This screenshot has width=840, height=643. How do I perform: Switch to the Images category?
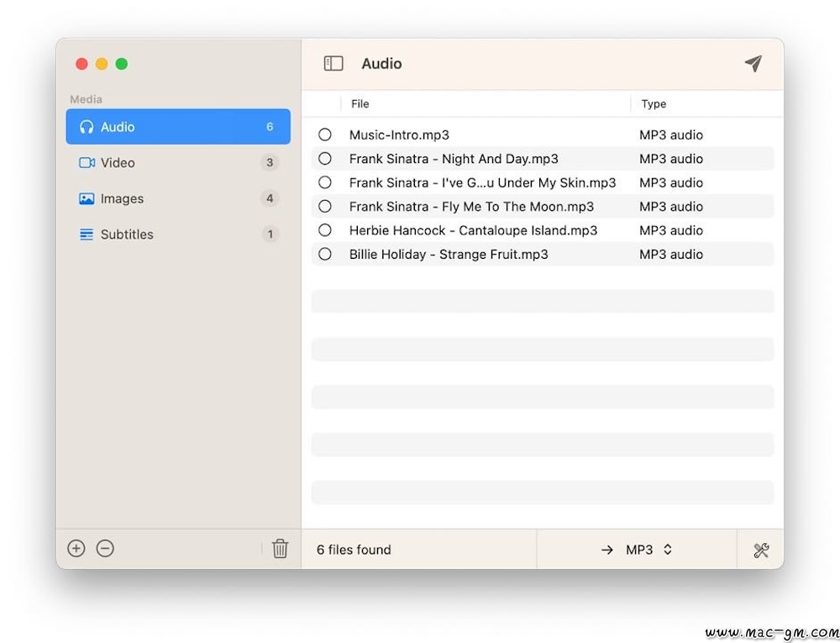[x=178, y=198]
